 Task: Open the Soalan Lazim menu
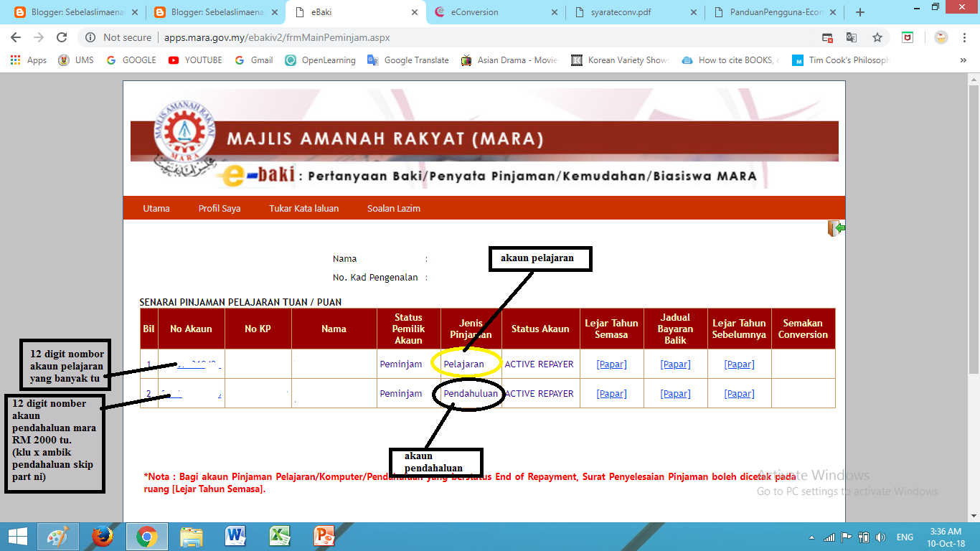(394, 209)
